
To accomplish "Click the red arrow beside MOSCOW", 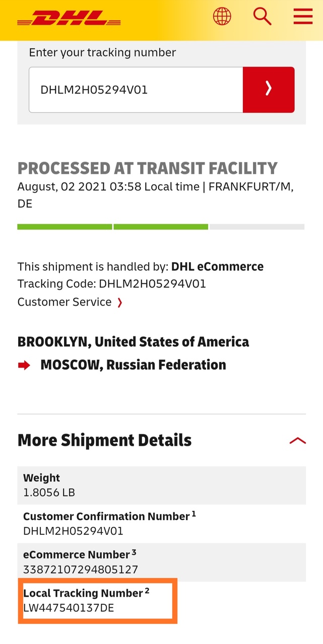I will (24, 365).
